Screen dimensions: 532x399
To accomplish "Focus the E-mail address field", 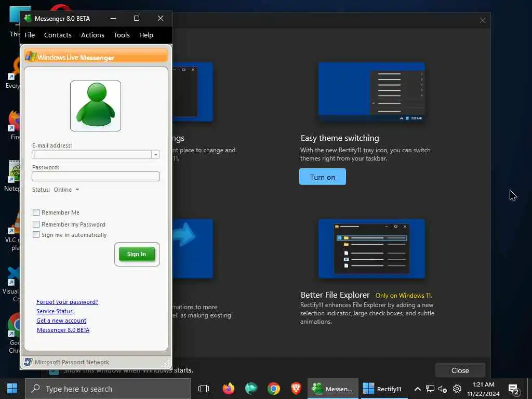I will coord(91,155).
